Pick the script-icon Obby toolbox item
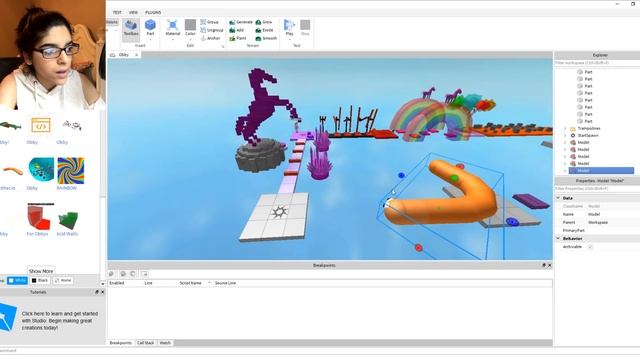The height and width of the screenshot is (360, 640). (x=40, y=125)
